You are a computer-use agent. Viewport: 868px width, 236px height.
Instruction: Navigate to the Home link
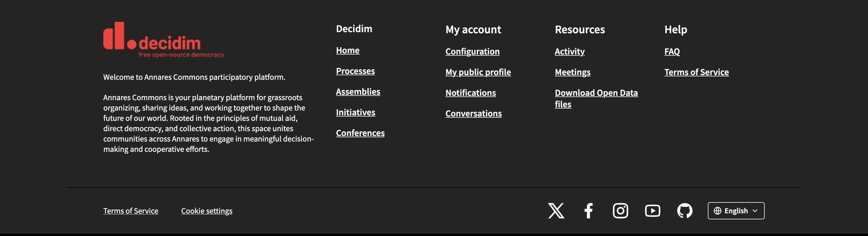[347, 50]
